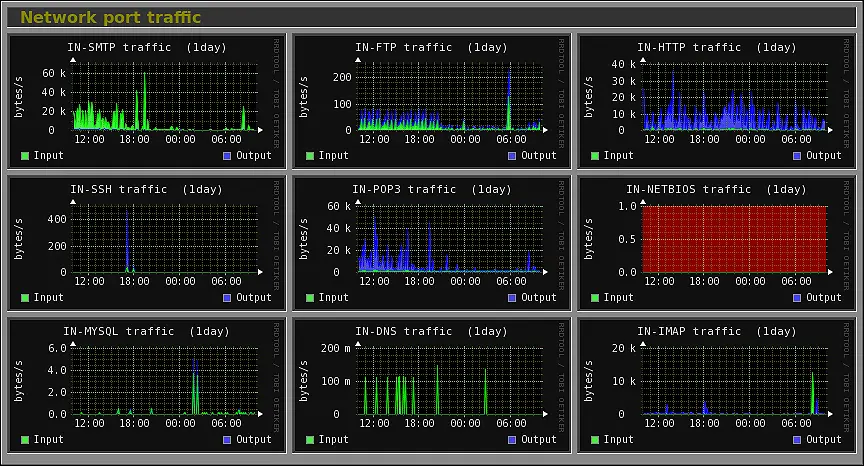Click blue Output swatch in IN-SSH legend
This screenshot has height=466, width=864.
(x=227, y=298)
